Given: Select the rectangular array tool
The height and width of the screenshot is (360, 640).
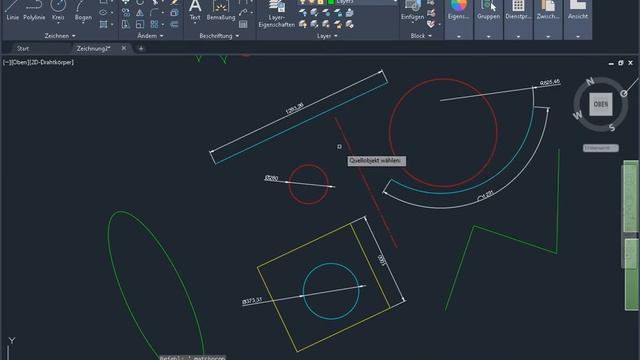Looking at the screenshot, I should pyautogui.click(x=154, y=24).
